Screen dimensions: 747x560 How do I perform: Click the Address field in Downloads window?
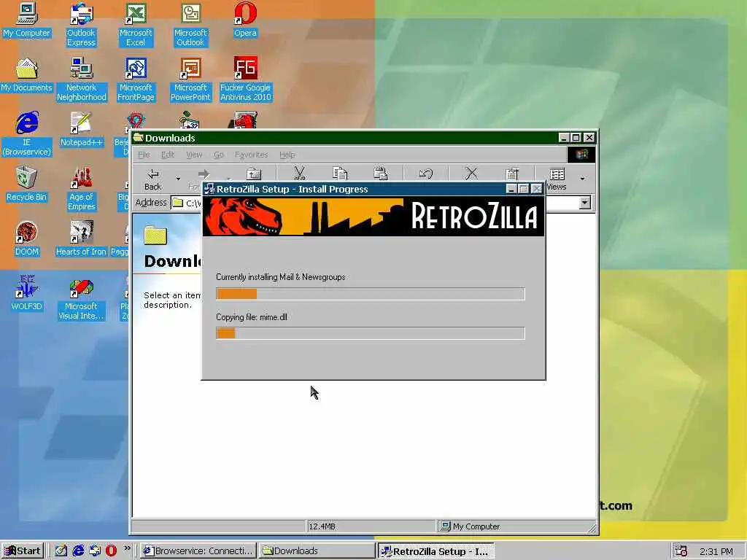186,203
